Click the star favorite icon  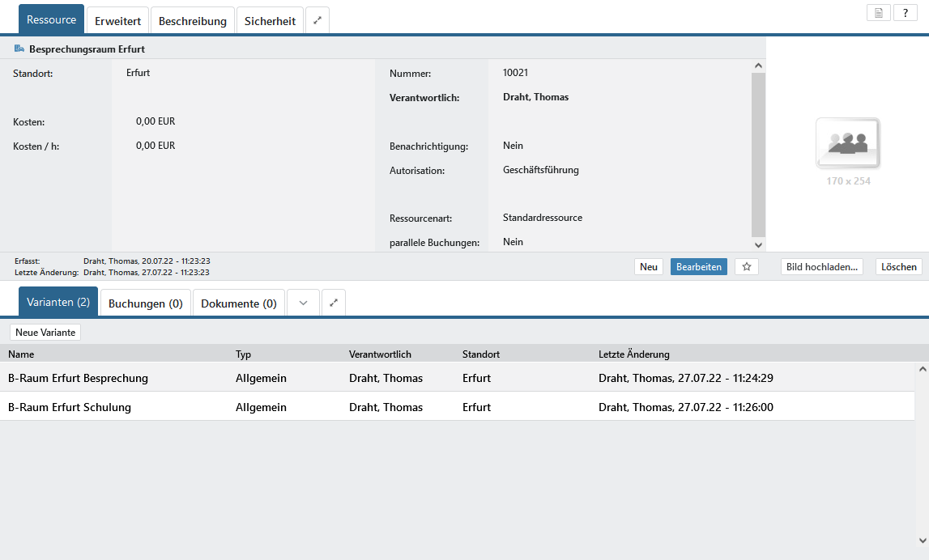coord(747,267)
